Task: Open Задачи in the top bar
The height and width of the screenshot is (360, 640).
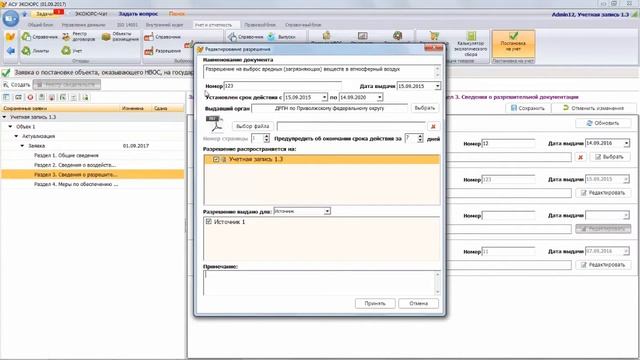Action: [44, 14]
